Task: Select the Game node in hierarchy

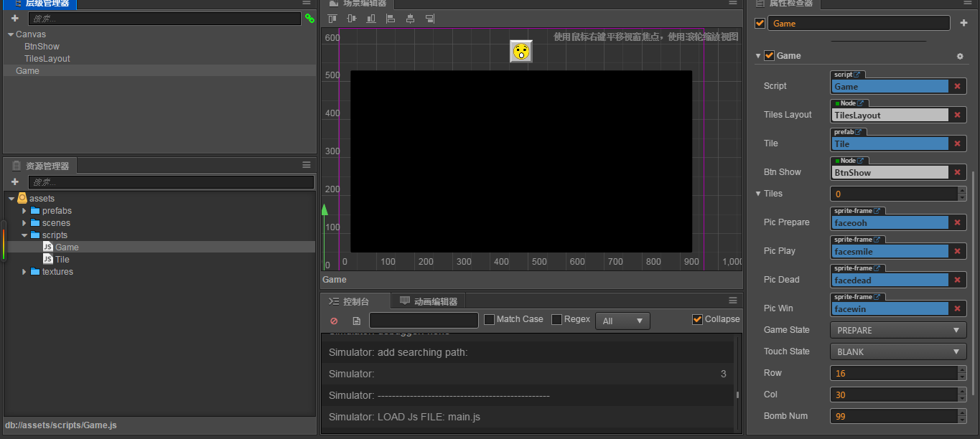Action: (x=27, y=71)
